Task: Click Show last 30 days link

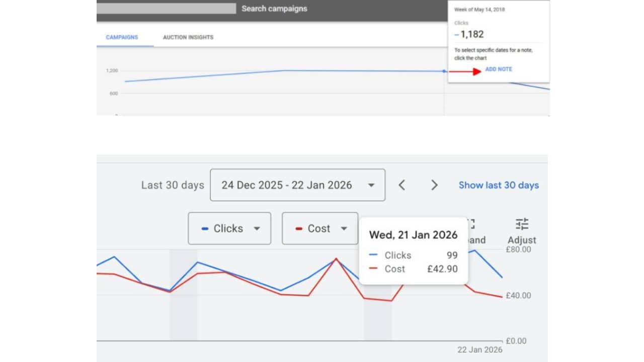Action: pos(498,185)
